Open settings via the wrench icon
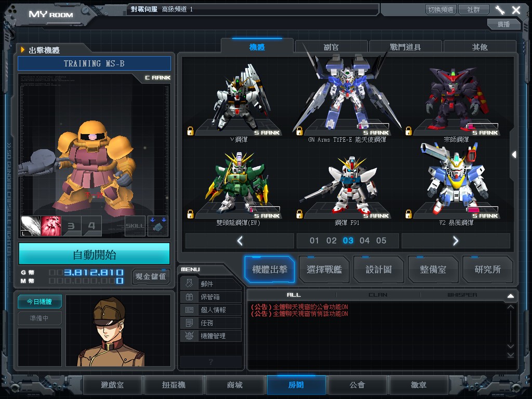 [500, 10]
